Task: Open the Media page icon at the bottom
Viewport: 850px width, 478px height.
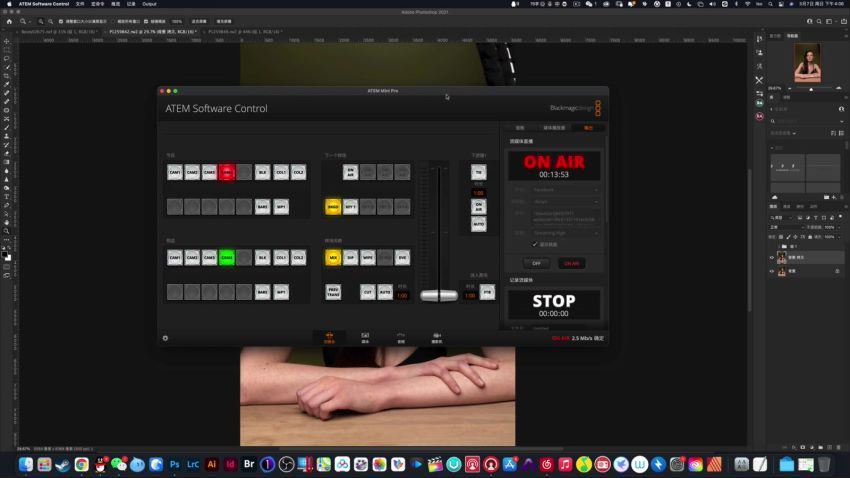Action: pos(365,338)
